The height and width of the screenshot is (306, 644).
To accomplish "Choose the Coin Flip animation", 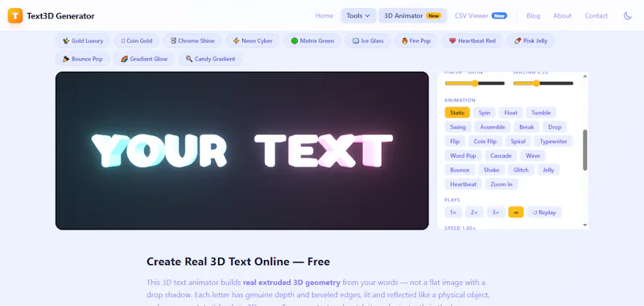I will click(x=485, y=141).
